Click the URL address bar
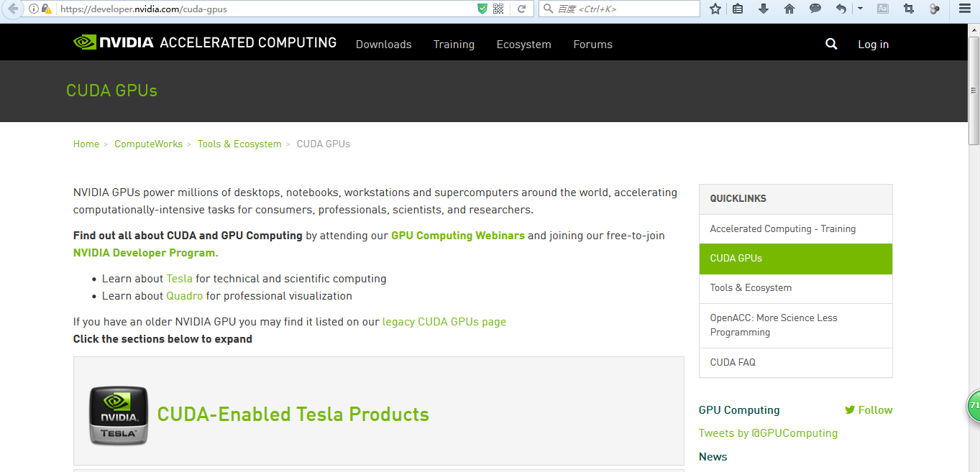The width and height of the screenshot is (980, 472). [x=266, y=9]
